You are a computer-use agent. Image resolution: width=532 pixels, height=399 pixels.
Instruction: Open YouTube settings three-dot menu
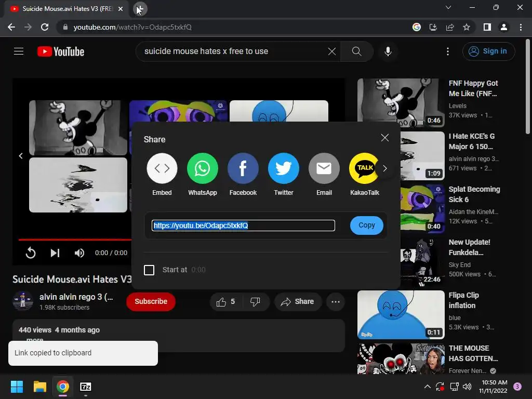coord(448,51)
